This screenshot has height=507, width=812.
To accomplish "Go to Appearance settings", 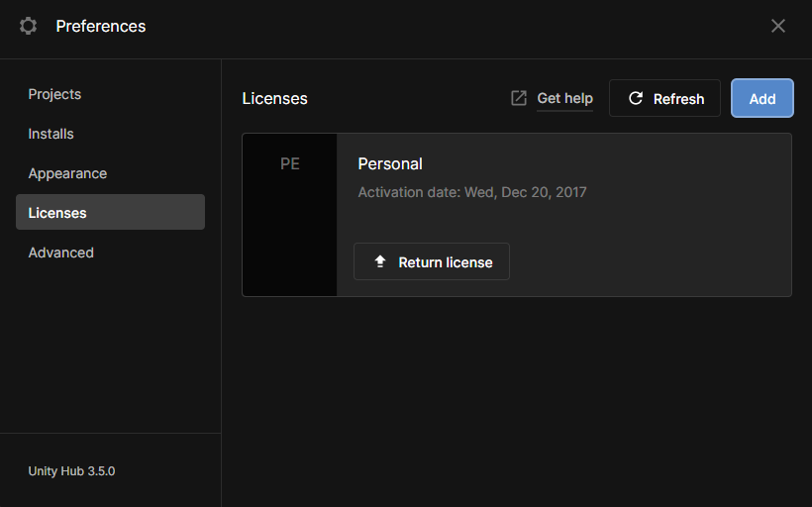I will pos(67,173).
